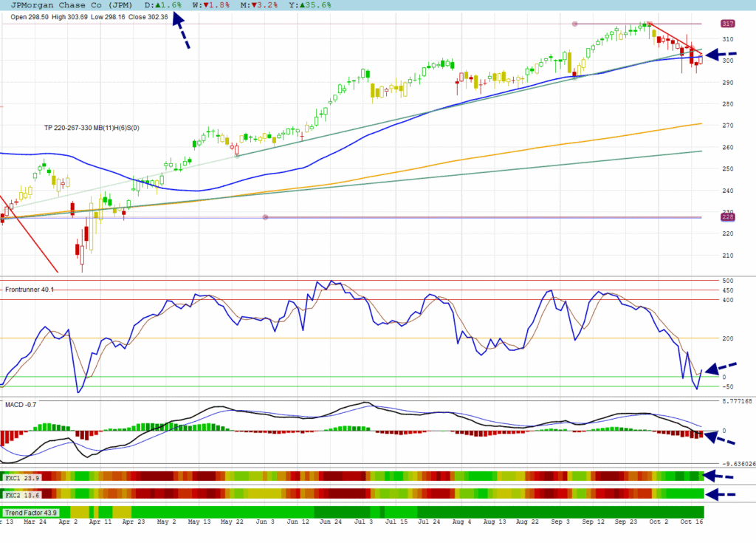Click the dashed arrow pointing at latest candle
The height and width of the screenshot is (543, 756).
click(x=721, y=54)
